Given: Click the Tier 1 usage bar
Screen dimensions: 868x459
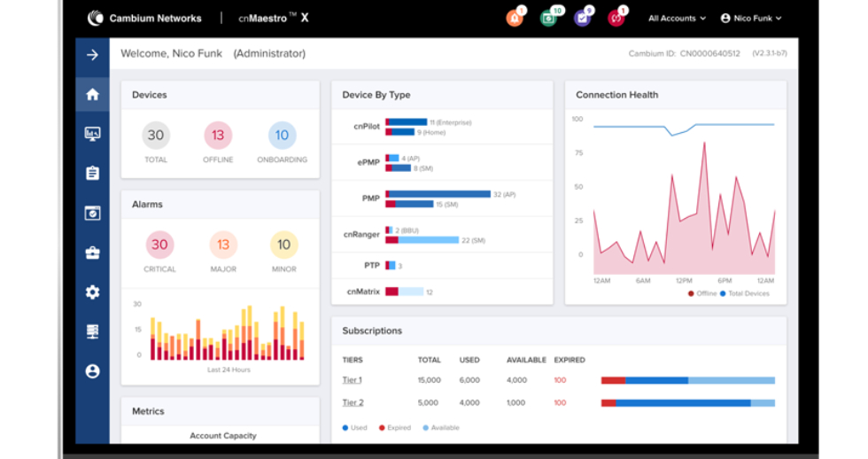Looking at the screenshot, I should pos(688,380).
